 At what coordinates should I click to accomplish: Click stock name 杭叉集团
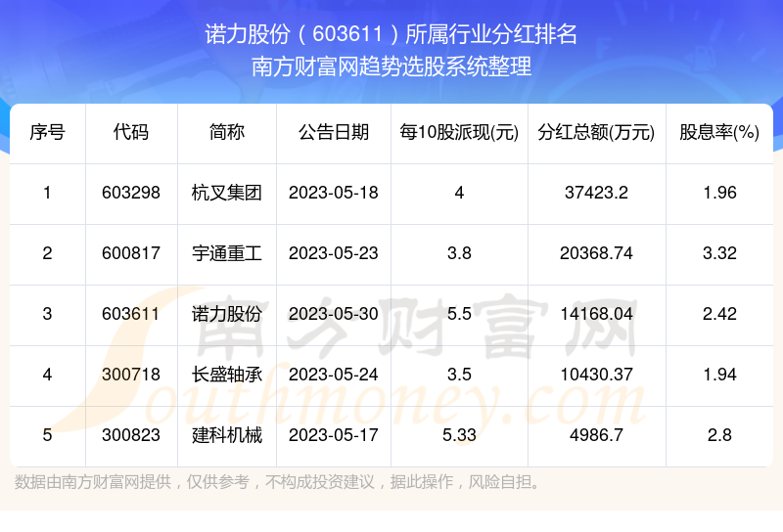tap(227, 193)
